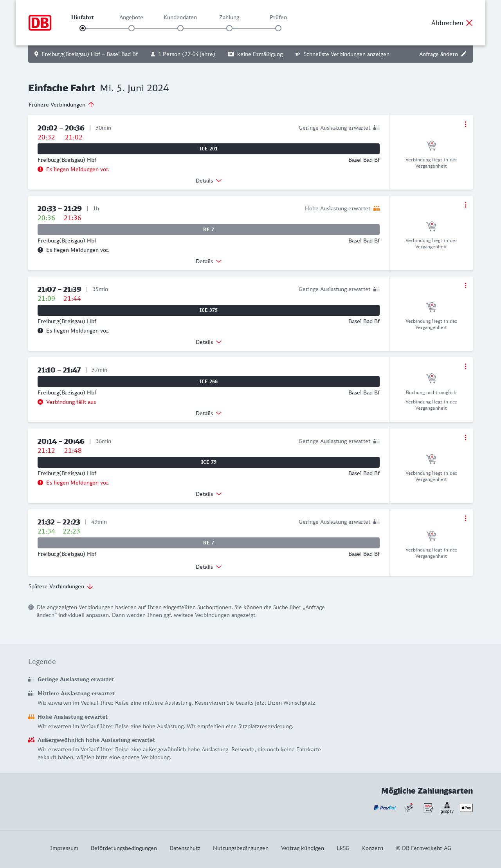Click the DB logo

40,23
